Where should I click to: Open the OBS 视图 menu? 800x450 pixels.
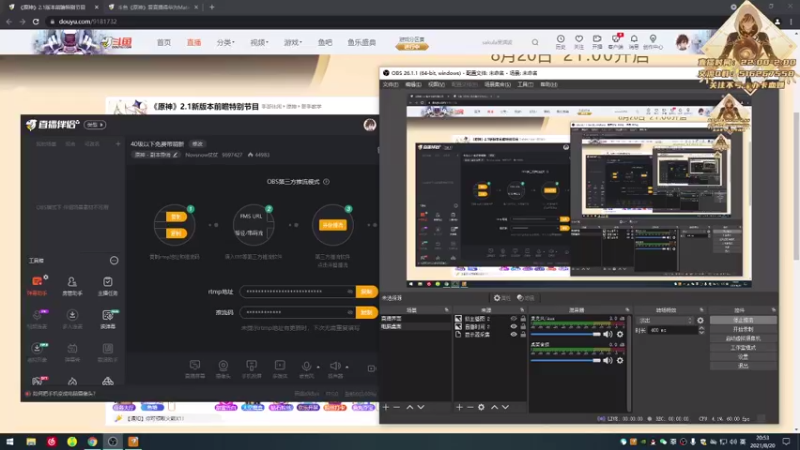pyautogui.click(x=436, y=84)
